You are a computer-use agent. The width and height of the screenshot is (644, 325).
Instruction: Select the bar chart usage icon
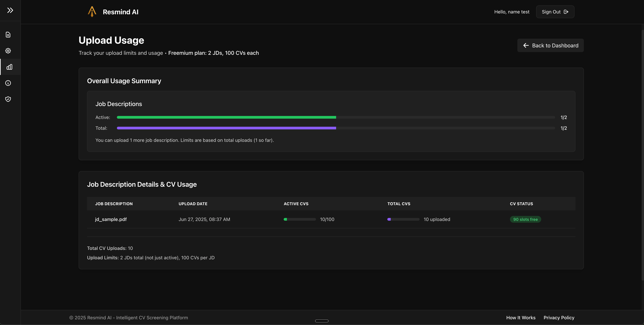9,67
